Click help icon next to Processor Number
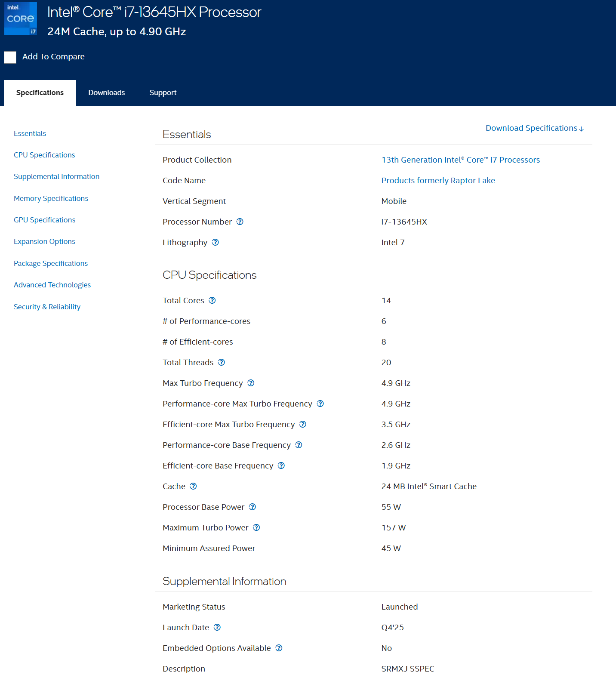This screenshot has height=681, width=616. click(x=240, y=222)
